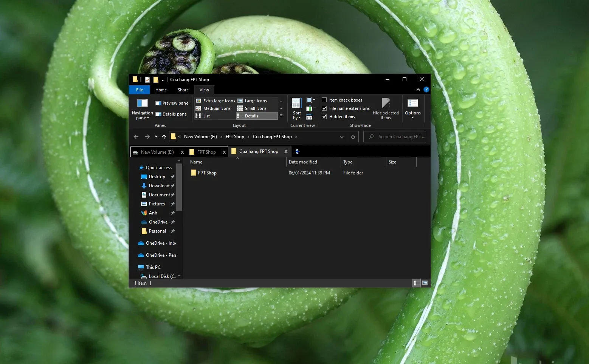Switch to large thumbnails status bar icon
This screenshot has height=364, width=589.
tap(425, 283)
